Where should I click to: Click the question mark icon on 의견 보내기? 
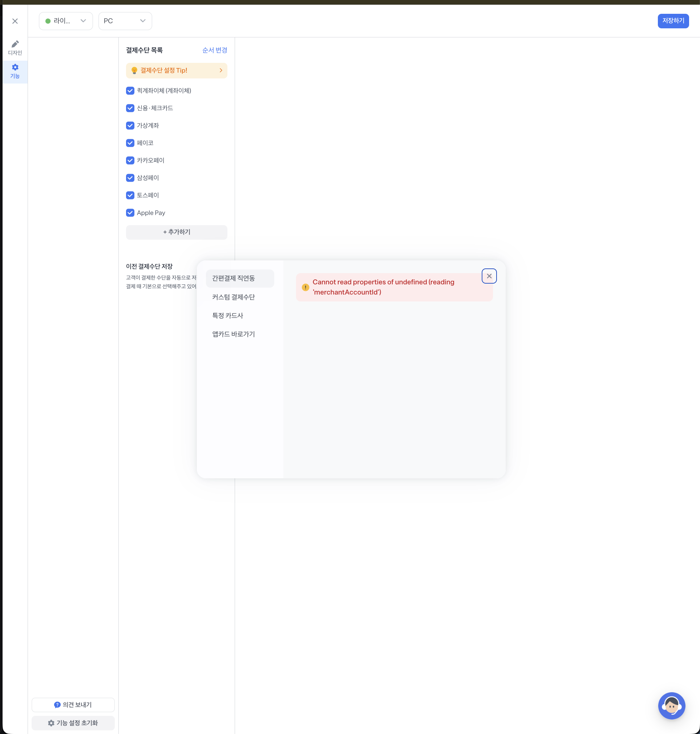(x=57, y=705)
